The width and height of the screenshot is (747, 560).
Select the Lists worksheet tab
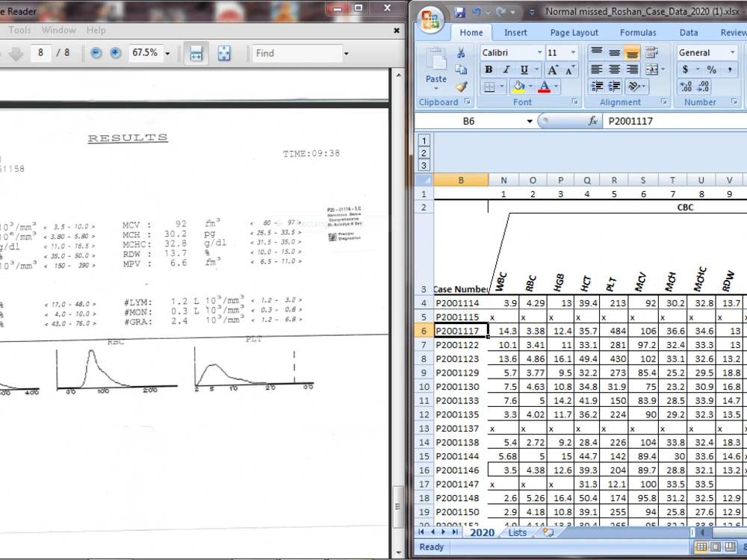coord(518,532)
